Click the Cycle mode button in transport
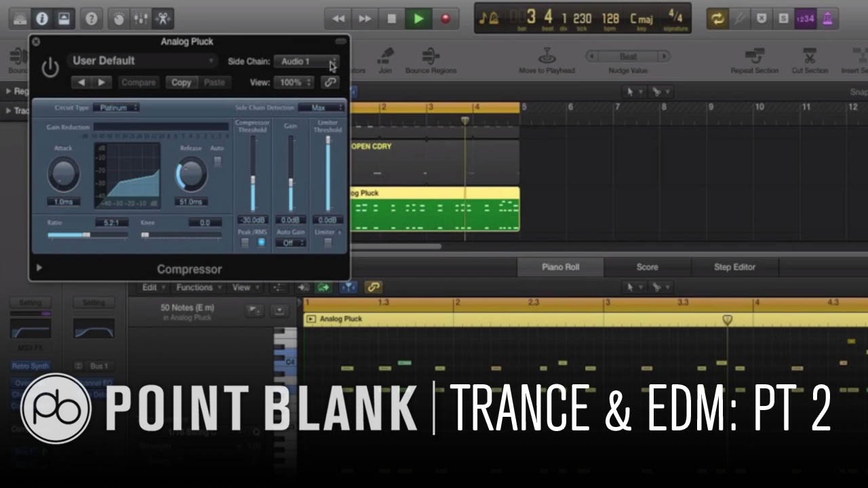This screenshot has width=868, height=488. [717, 18]
